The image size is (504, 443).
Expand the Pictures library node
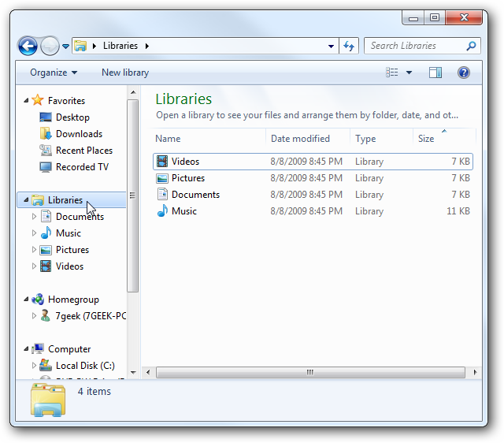[34, 250]
